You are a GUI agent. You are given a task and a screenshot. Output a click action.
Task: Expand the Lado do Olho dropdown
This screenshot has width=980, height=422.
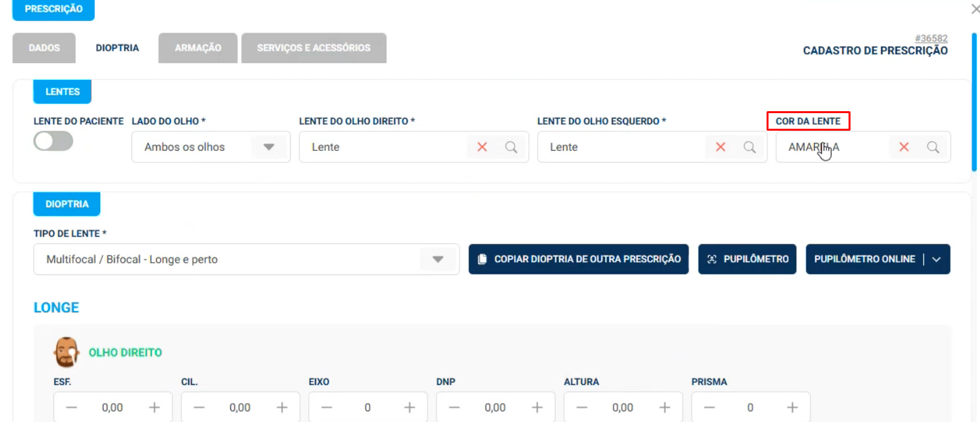(x=269, y=148)
